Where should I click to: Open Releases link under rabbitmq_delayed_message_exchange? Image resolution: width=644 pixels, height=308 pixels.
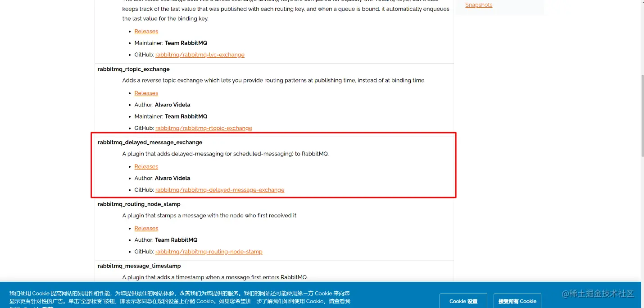click(x=146, y=166)
